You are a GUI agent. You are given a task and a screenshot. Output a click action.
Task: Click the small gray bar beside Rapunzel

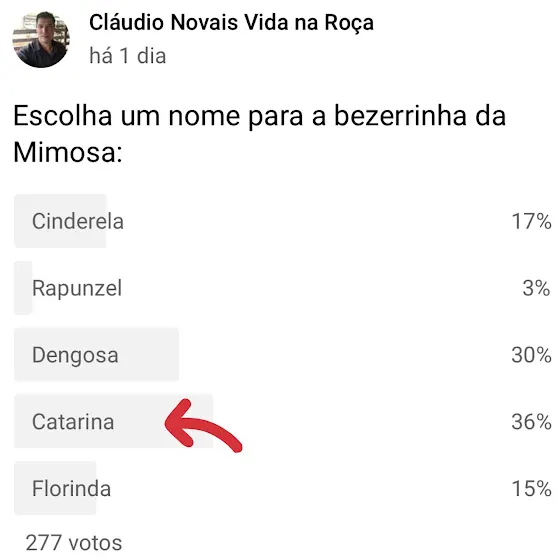(x=23, y=288)
